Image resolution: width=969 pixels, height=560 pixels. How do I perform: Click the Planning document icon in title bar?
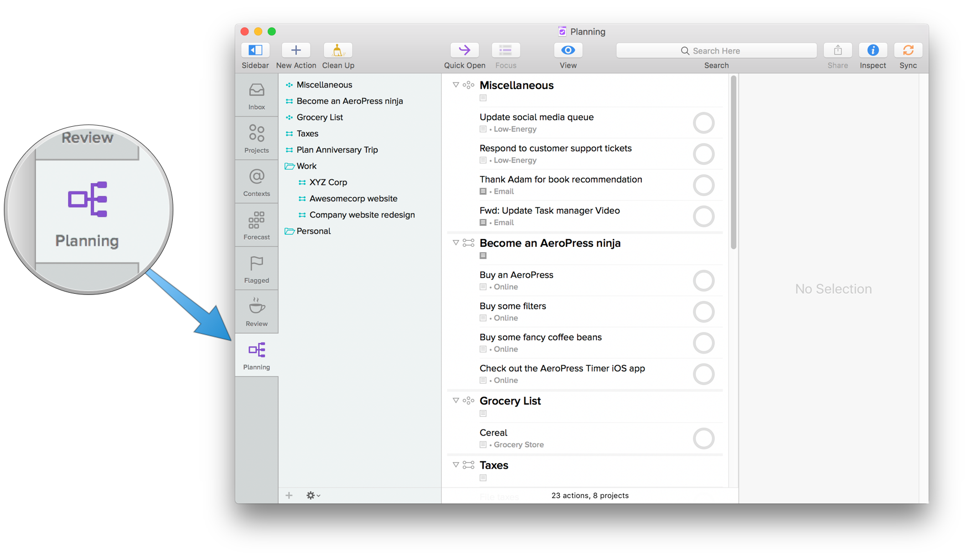click(562, 32)
